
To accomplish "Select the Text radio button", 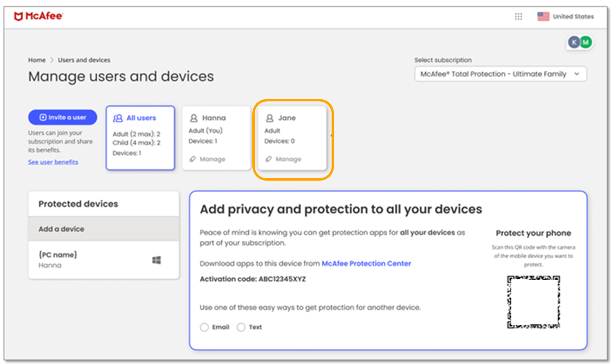I will 241,327.
